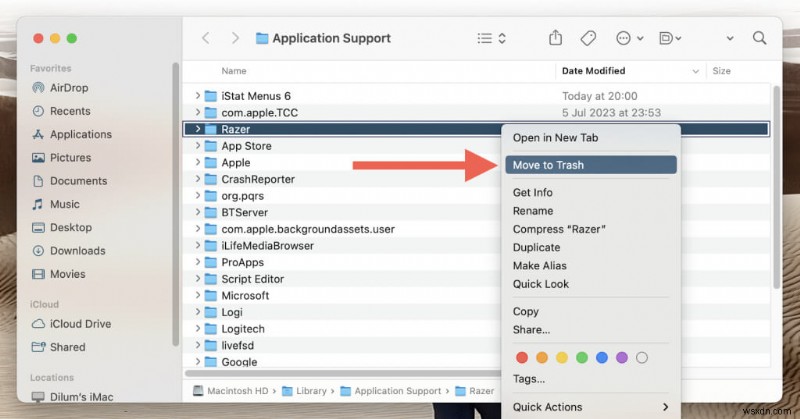Choose Quick Look in the context menu
Viewport: 800px width, 419px height.
591,284
